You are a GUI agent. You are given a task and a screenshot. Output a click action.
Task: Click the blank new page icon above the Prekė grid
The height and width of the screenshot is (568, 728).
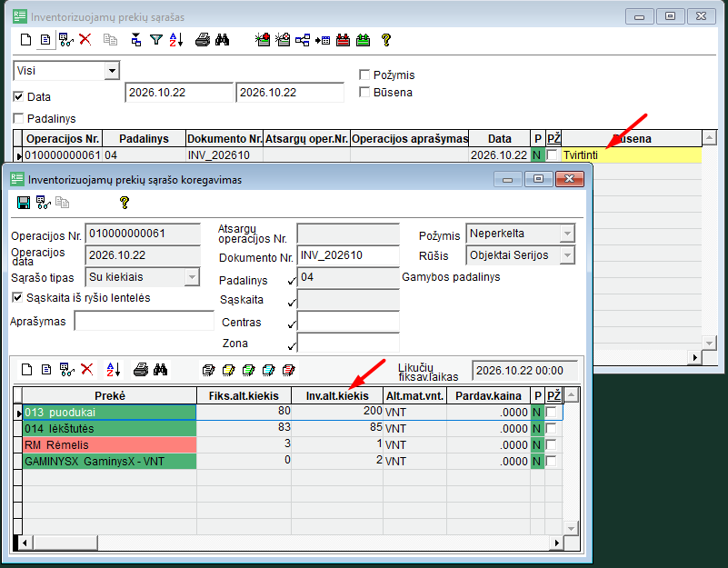coord(27,370)
